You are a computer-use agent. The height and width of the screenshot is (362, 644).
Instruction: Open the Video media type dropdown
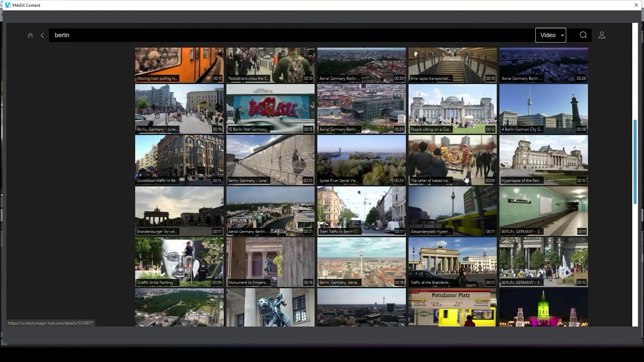point(550,35)
